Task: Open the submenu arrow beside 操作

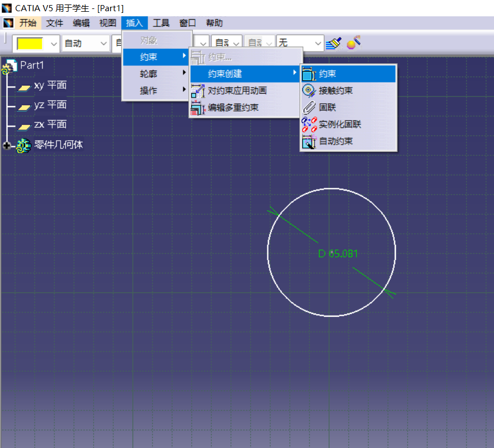Action: coord(184,90)
